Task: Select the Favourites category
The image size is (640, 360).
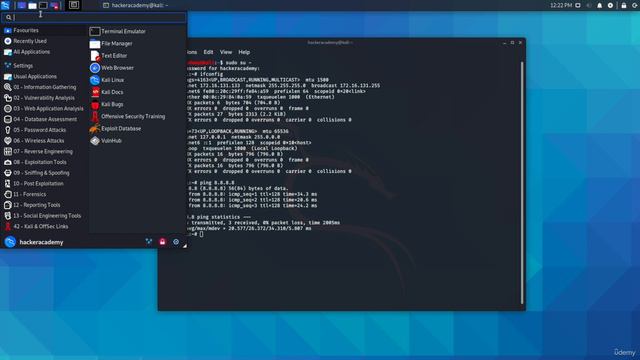Action: click(x=44, y=30)
